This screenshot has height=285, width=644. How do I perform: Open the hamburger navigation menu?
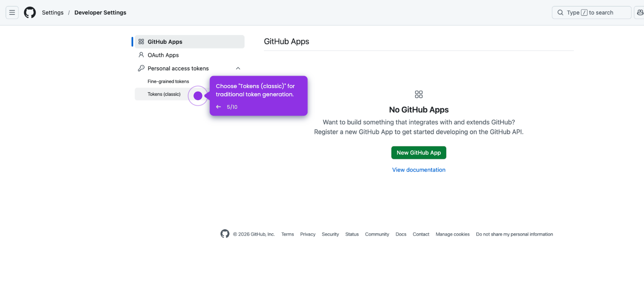click(12, 13)
